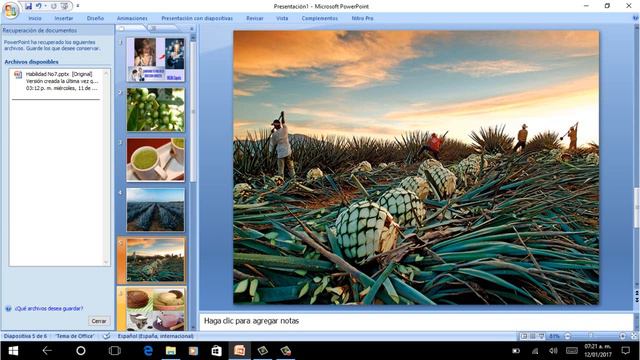Select slide 1 thumbnail with people photos
This screenshot has width=640, height=360.
156,60
